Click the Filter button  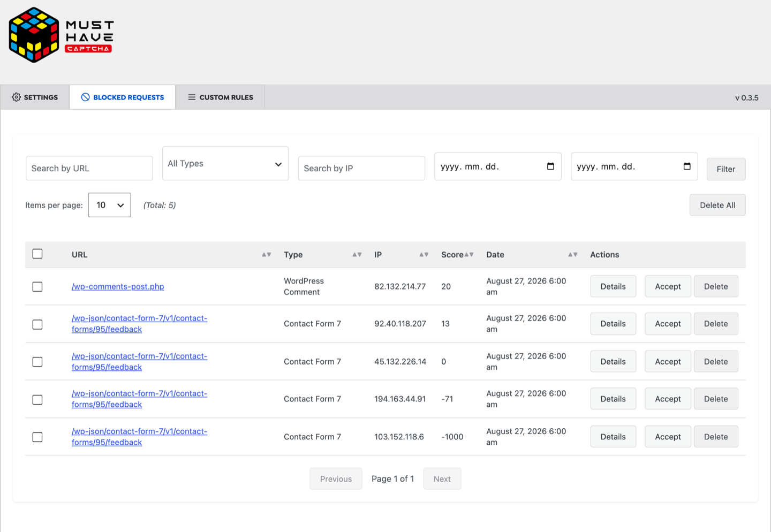click(x=726, y=169)
